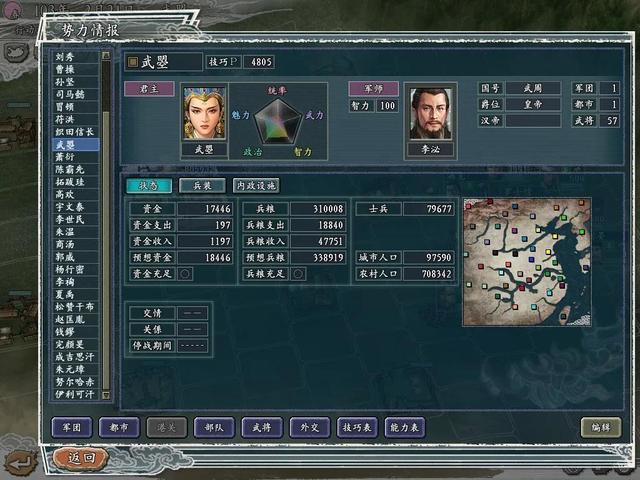This screenshot has height=480, width=640.
Task: Click the 兵粮 value 310008
Action: tap(318, 209)
